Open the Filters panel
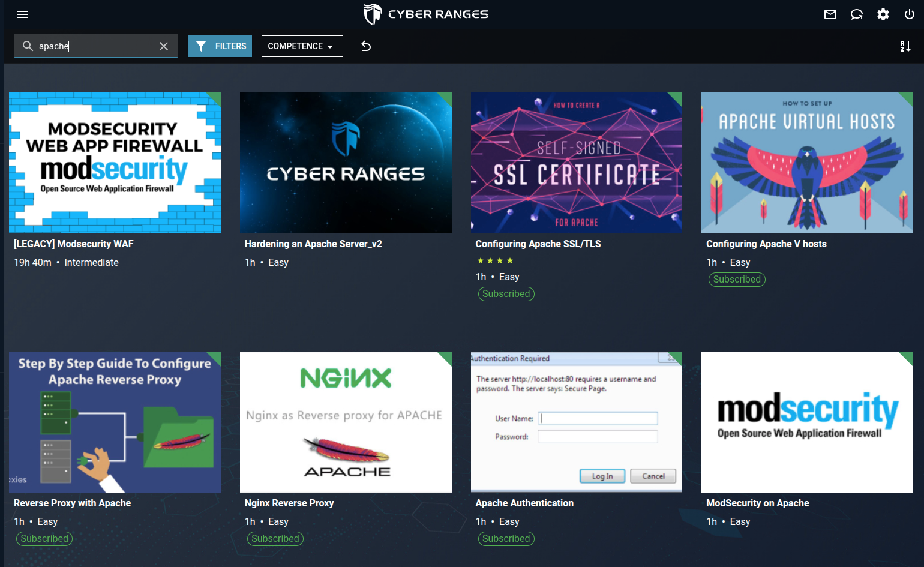This screenshot has width=924, height=567. click(220, 46)
